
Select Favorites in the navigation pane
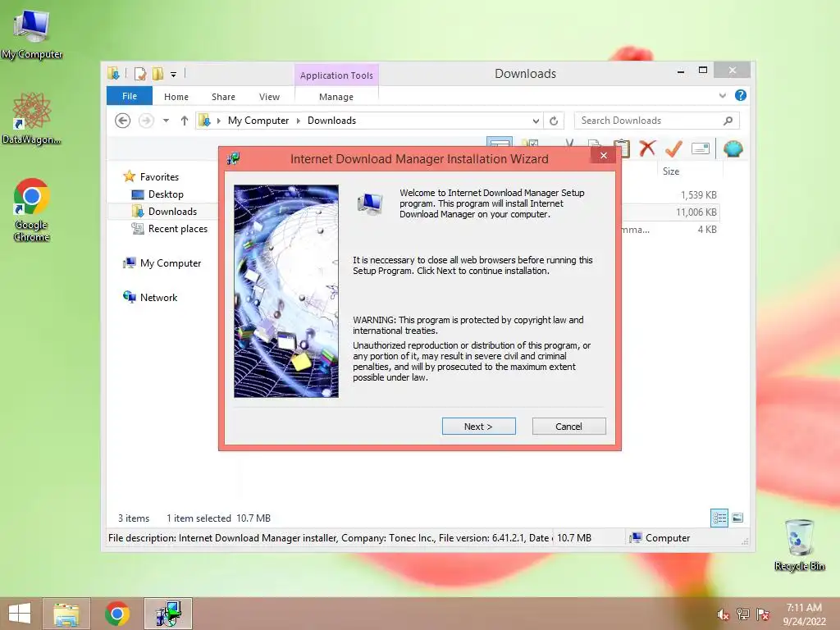(x=159, y=177)
